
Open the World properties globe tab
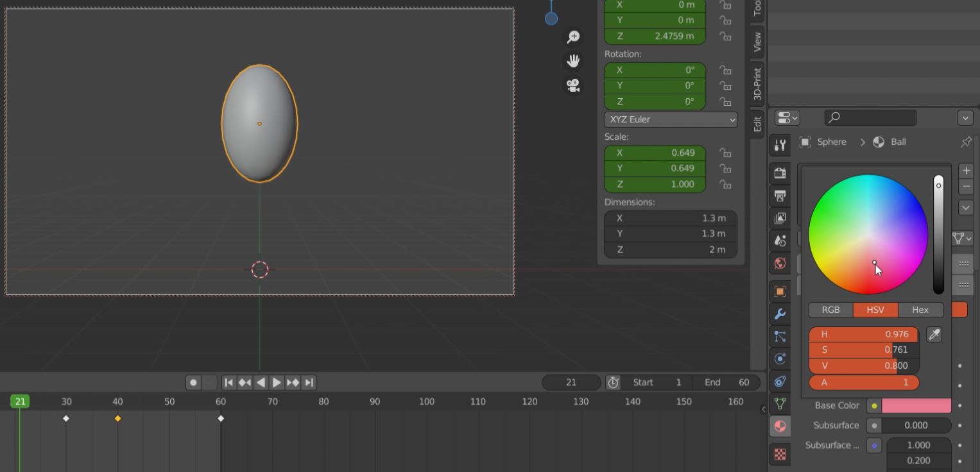[780, 264]
